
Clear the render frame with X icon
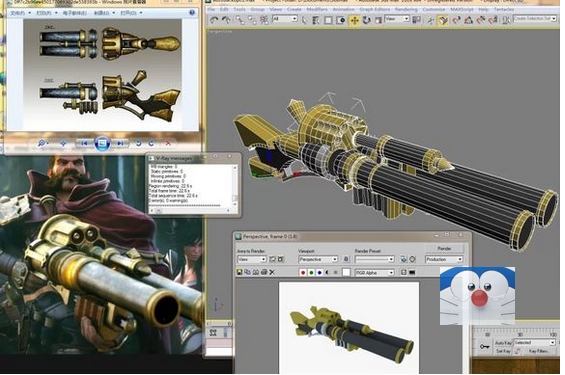[x=272, y=272]
